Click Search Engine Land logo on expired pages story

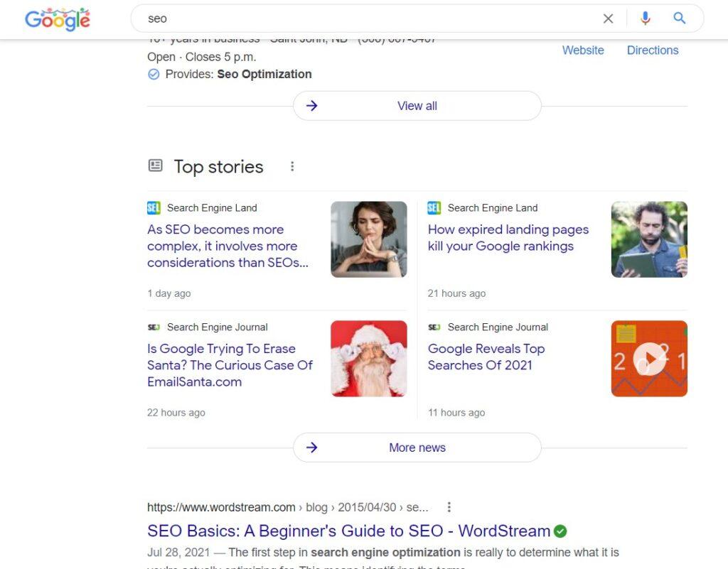coord(434,207)
